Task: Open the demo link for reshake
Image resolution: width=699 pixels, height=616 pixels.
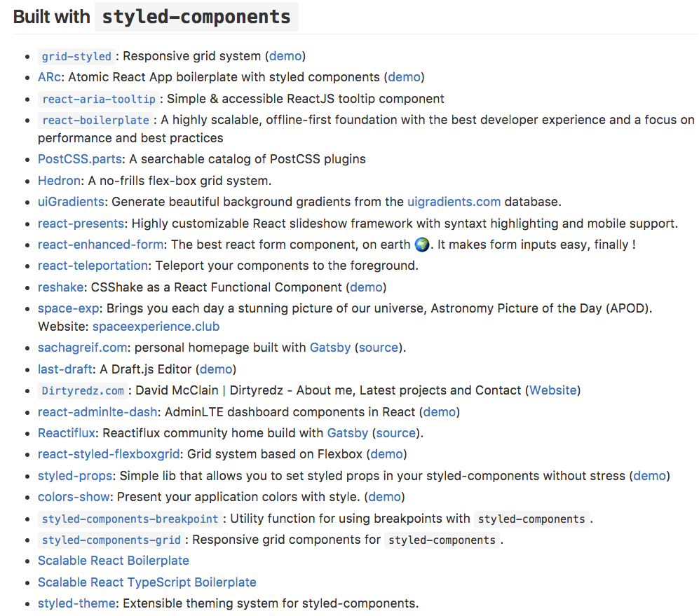Action: 367,287
